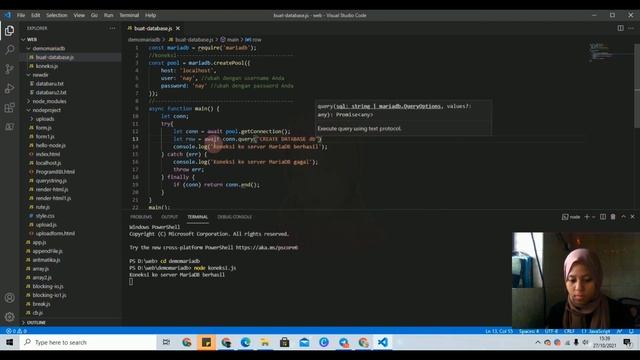Collapse the demomariadb folder
This screenshot has width=640, height=360.
coord(29,48)
